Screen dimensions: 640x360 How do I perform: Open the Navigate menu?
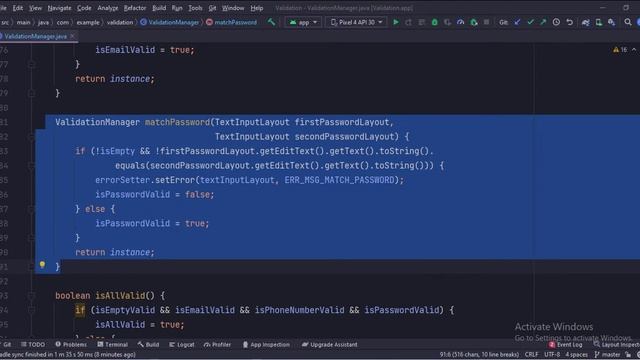coord(59,8)
